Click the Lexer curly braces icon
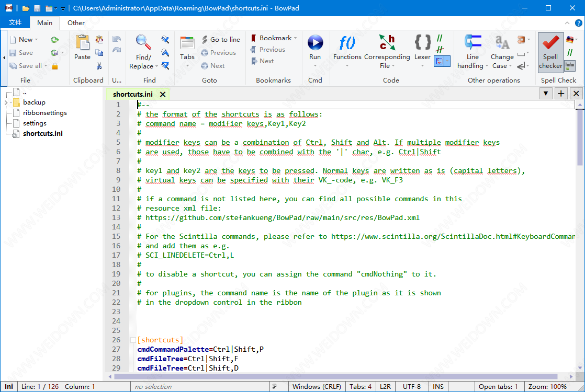The image size is (585, 392). (x=423, y=42)
